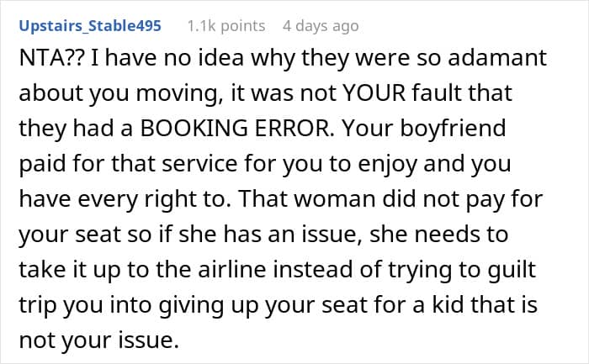Image resolution: width=589 pixels, height=364 pixels.
Task: Click the words she needs to
Action: tap(438, 235)
